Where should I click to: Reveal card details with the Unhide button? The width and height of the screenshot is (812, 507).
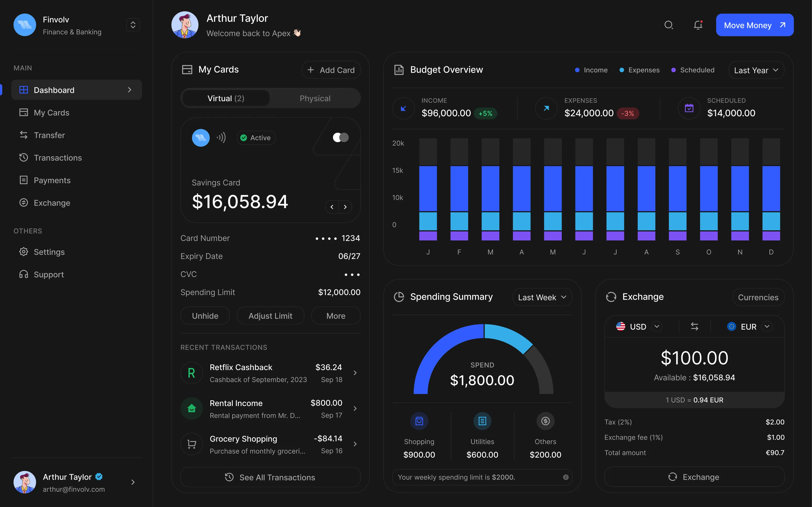(x=205, y=316)
